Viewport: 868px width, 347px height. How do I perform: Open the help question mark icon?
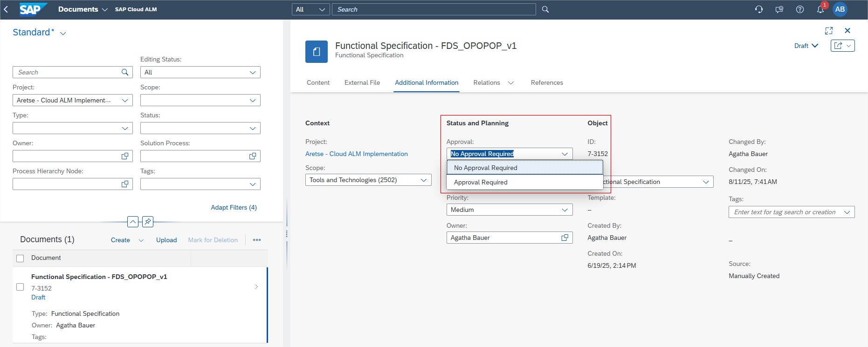(x=800, y=9)
